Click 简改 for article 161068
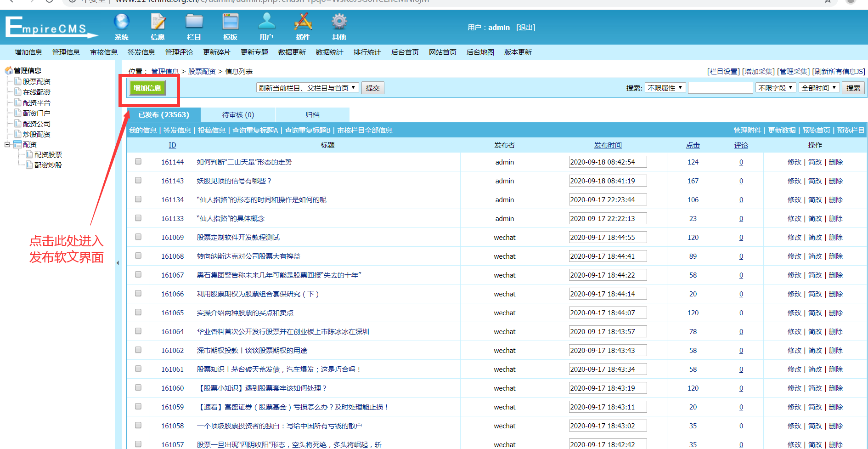Screen dimensions: 868x449 (x=815, y=256)
